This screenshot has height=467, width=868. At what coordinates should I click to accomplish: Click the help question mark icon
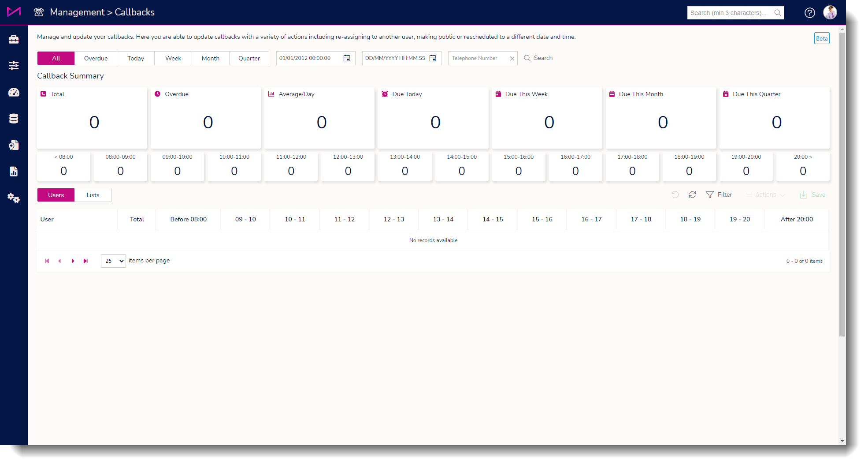tap(809, 13)
